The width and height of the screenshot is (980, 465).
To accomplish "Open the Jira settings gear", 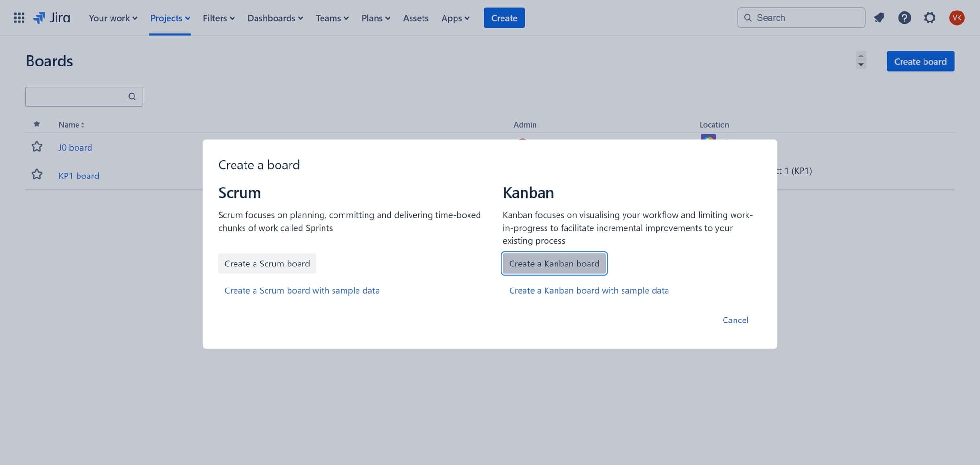I will tap(930, 18).
